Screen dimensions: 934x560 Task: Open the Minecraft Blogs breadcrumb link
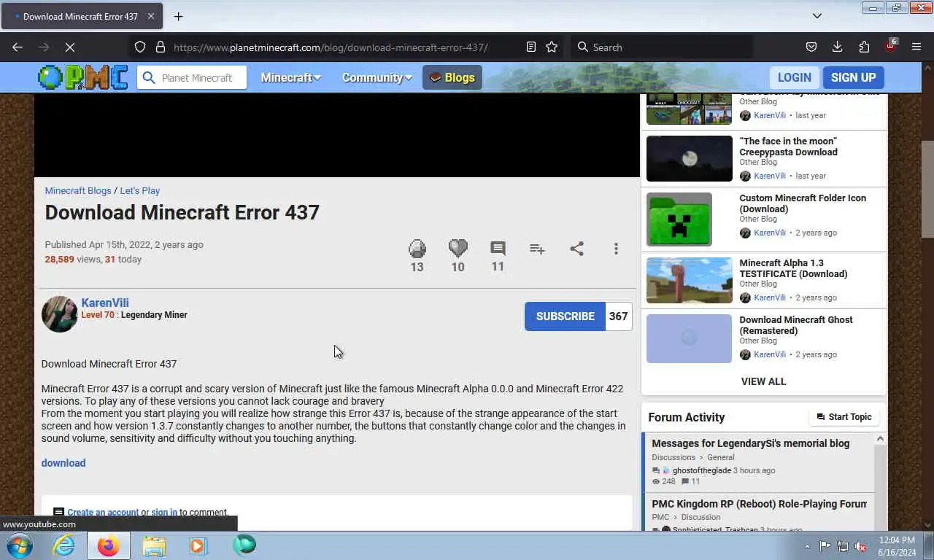click(x=78, y=190)
